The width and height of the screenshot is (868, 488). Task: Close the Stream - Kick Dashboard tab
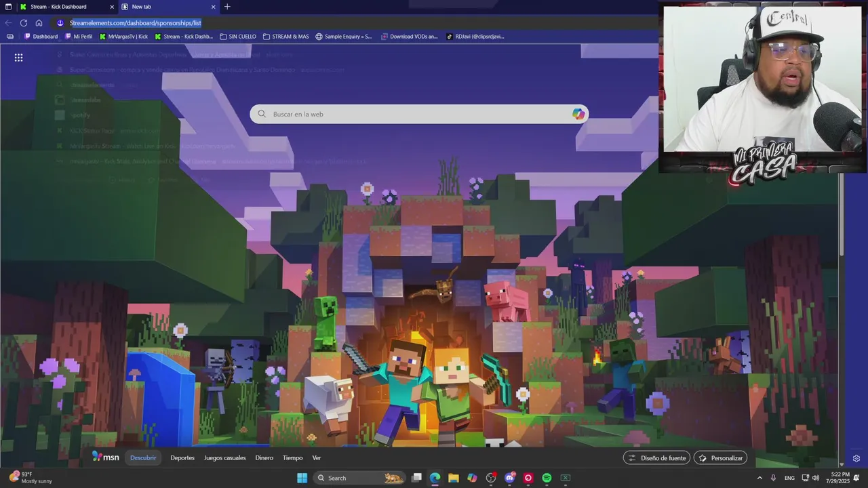click(112, 7)
